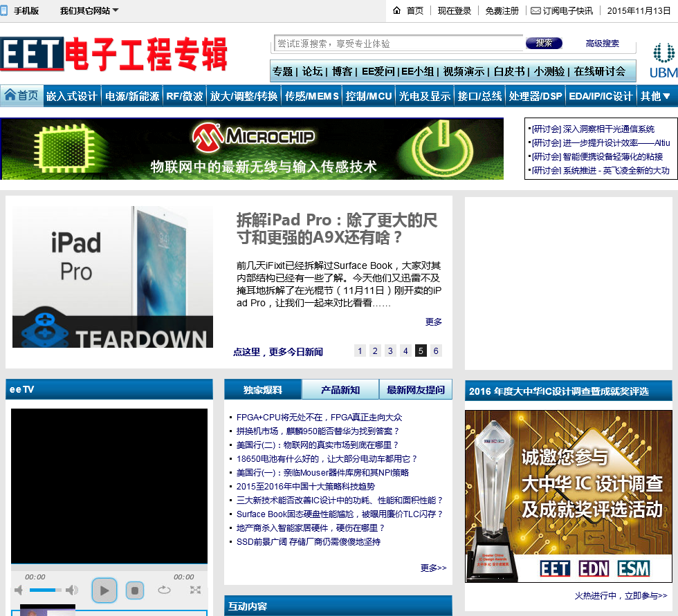Screen dimensions: 678x616
Task: Switch to slide 4 in news carousel
Action: [405, 351]
